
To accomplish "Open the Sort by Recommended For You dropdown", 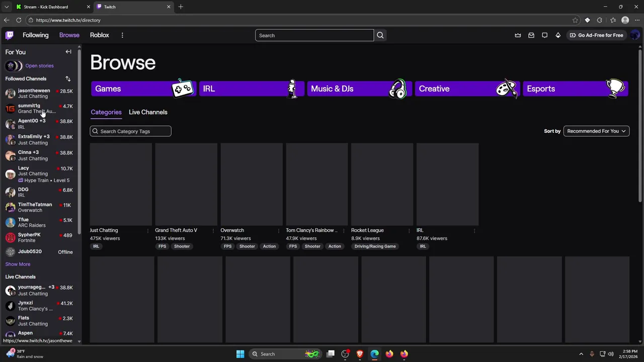I will [596, 131].
